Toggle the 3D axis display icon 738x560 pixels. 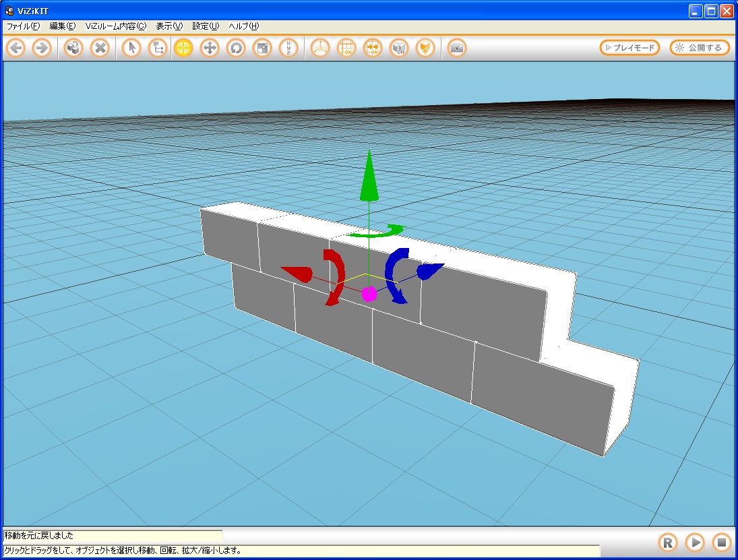pos(320,48)
